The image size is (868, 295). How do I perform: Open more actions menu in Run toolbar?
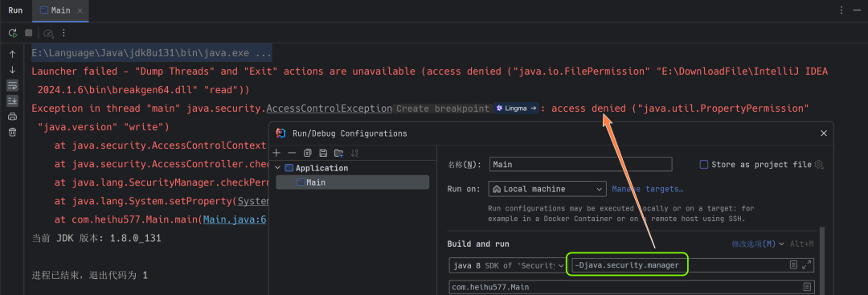pos(63,33)
